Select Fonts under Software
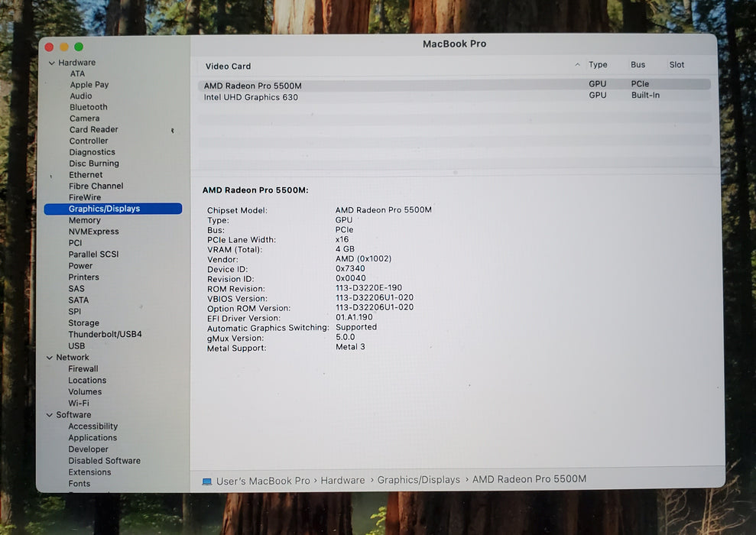756x535 pixels. [79, 484]
